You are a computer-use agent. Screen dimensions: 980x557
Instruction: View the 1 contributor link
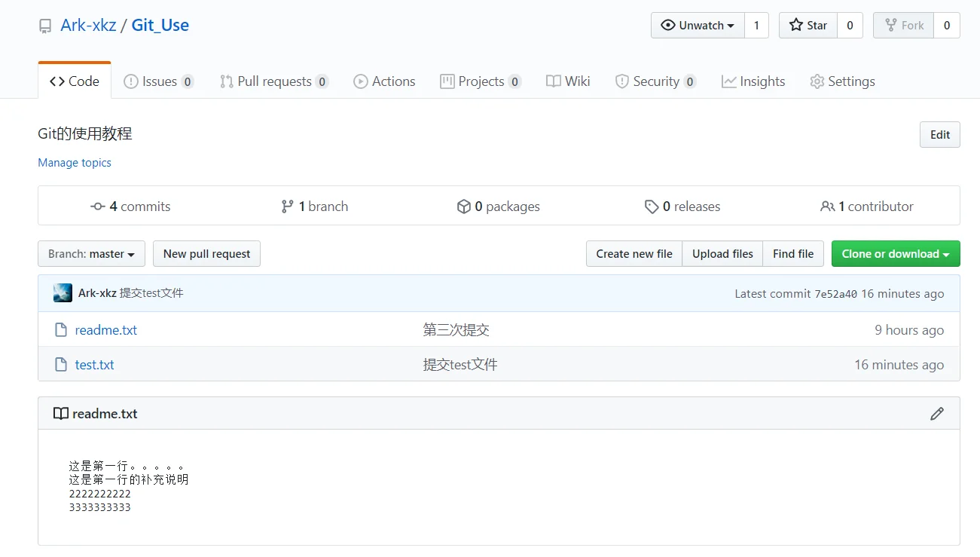point(867,207)
